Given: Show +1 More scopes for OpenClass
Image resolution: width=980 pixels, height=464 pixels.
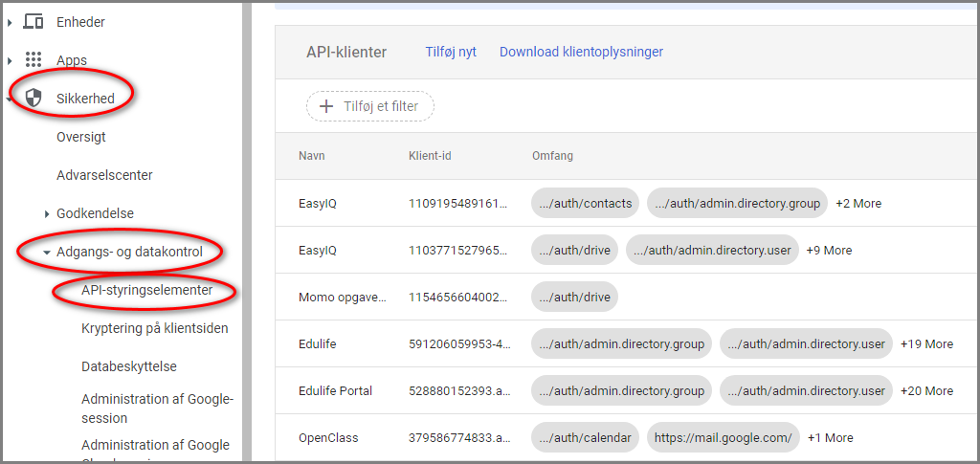Looking at the screenshot, I should [830, 438].
